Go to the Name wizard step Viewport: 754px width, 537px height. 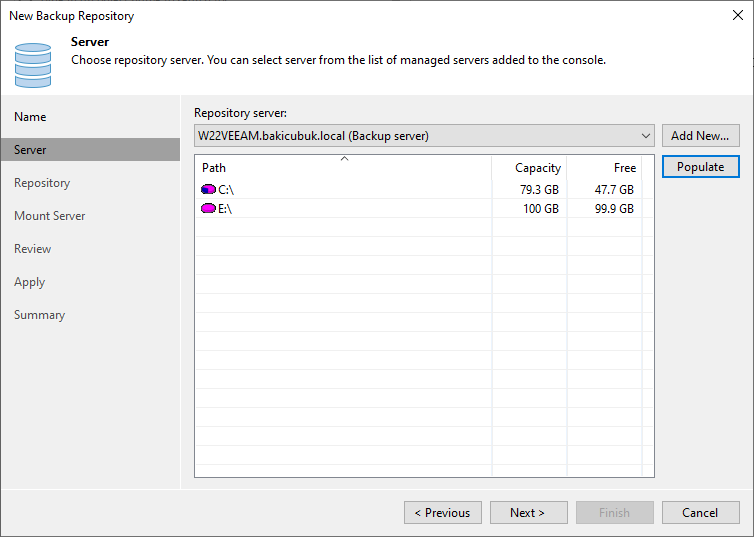(x=30, y=117)
